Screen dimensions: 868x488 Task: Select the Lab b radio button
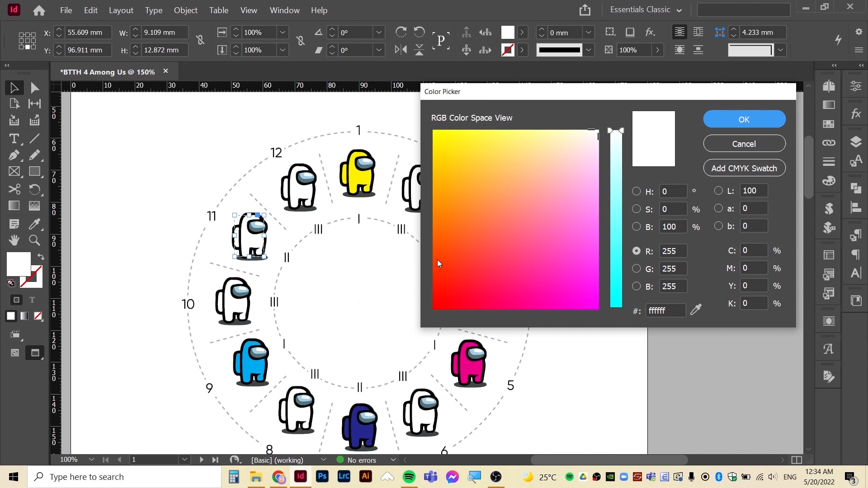[718, 226]
